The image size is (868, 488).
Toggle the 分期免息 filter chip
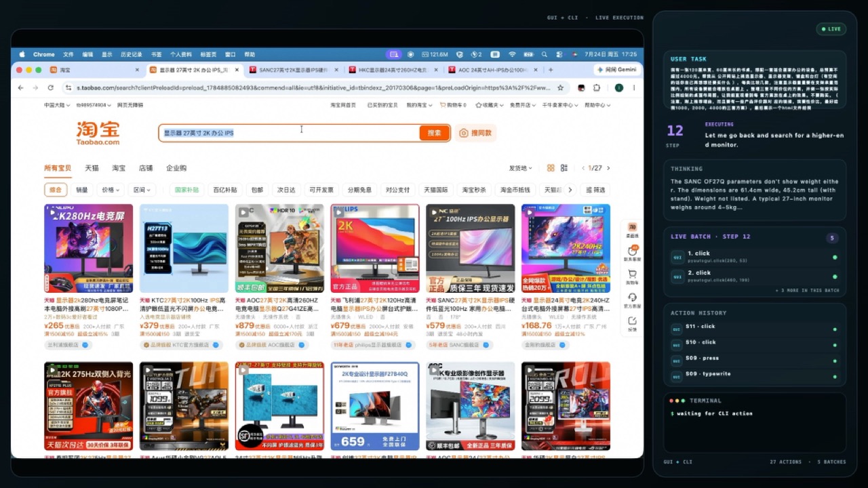(359, 190)
